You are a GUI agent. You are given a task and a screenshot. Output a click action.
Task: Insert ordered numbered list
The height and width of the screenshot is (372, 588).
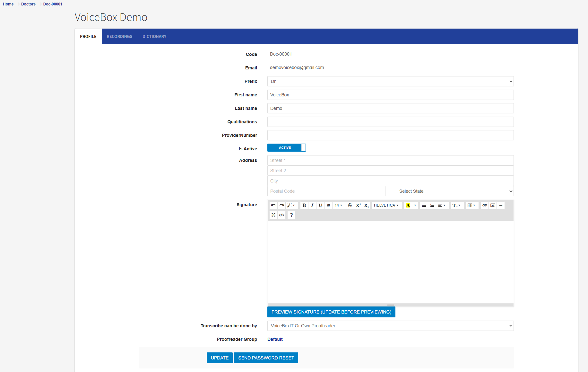click(x=432, y=205)
